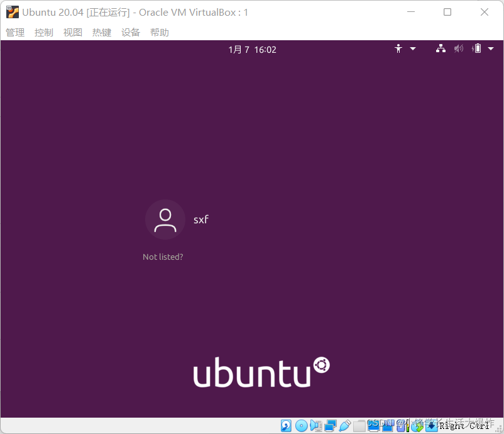The width and height of the screenshot is (504, 434).
Task: Click the Not listed? link
Action: point(163,257)
